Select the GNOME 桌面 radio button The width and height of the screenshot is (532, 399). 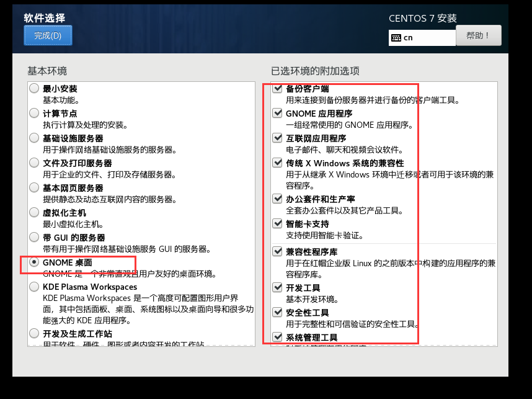pos(34,262)
